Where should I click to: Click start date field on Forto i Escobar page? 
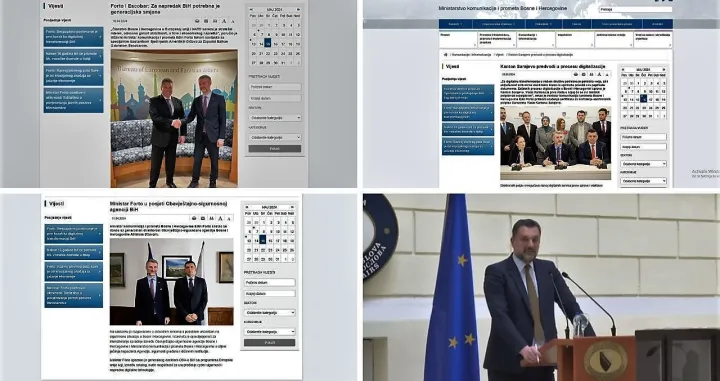tap(275, 87)
